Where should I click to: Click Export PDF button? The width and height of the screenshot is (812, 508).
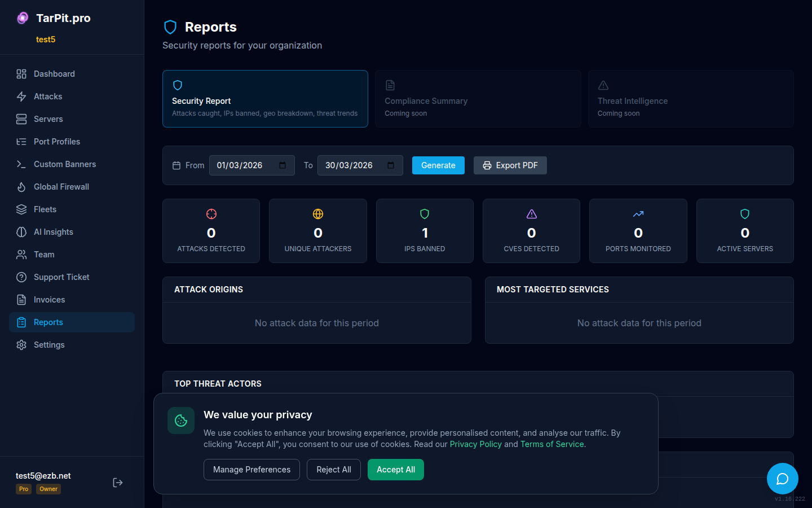510,165
